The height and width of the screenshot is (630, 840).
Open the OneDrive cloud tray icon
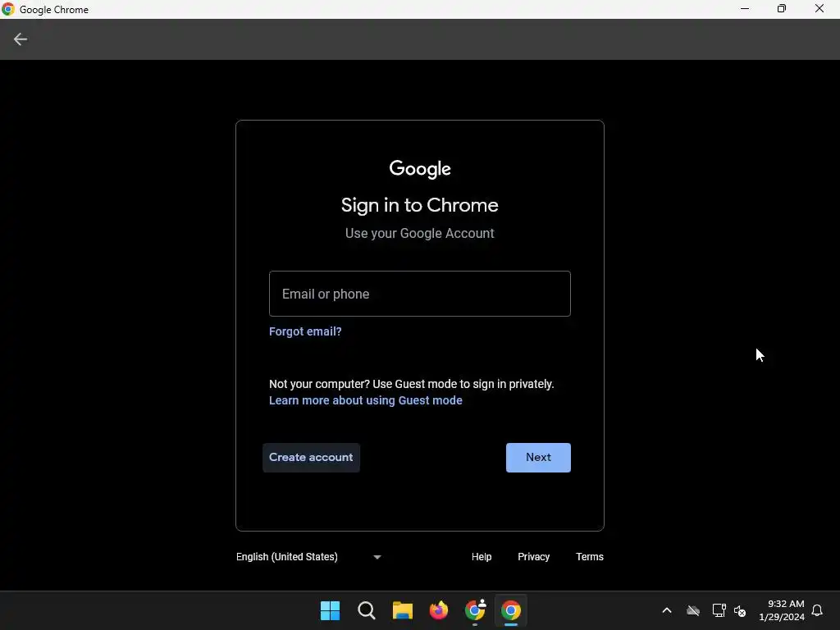[692, 610]
